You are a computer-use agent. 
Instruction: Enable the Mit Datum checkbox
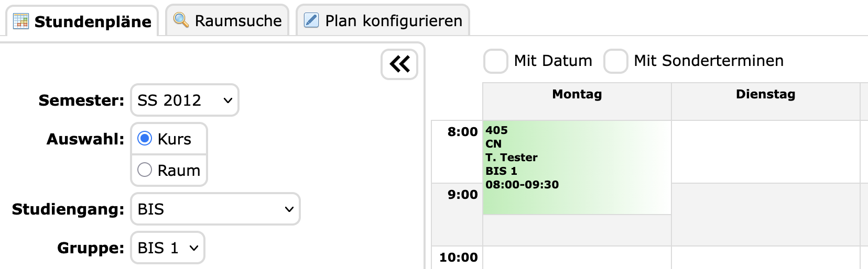coord(495,61)
